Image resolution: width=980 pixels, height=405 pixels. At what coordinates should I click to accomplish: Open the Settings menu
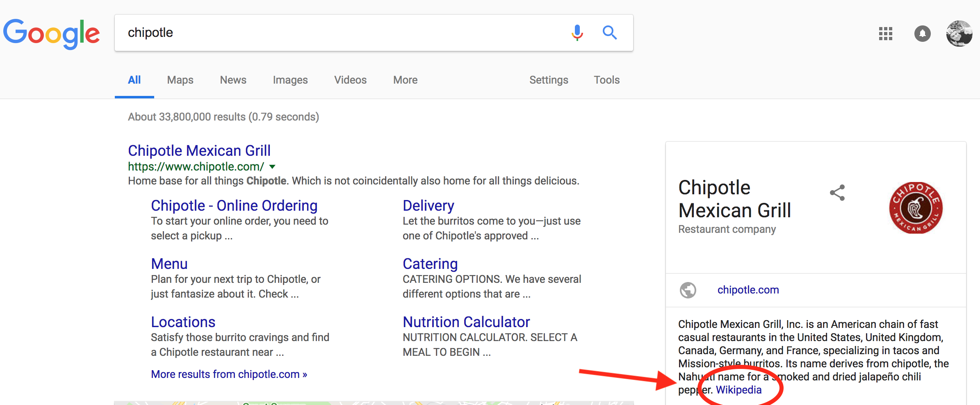[549, 80]
